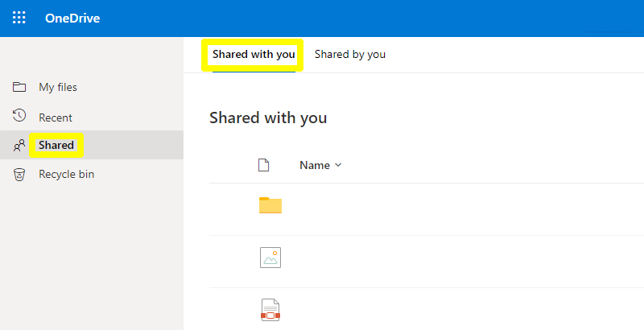Click the Recent clock icon
Image resolution: width=644 pixels, height=330 pixels.
click(19, 116)
